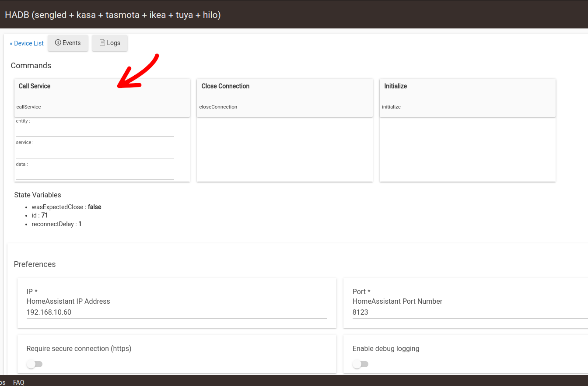Go back to Device List
This screenshot has width=588, height=386.
tap(27, 43)
